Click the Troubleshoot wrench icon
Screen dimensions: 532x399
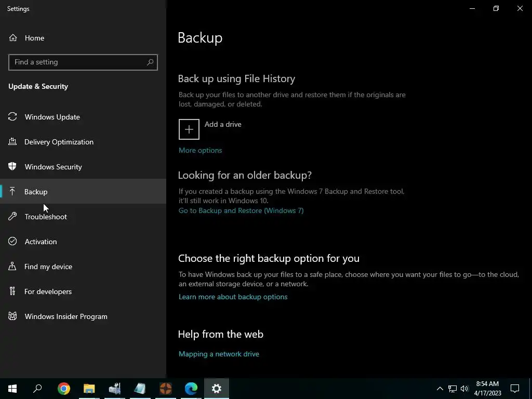pos(12,217)
